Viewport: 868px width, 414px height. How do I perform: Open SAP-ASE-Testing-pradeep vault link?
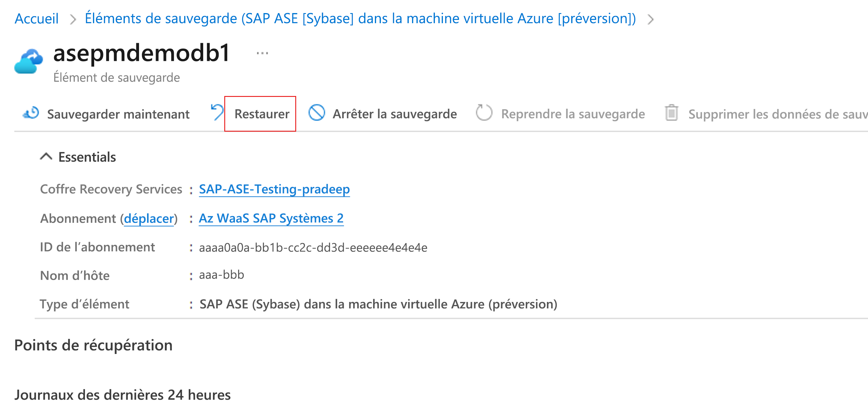tap(274, 189)
